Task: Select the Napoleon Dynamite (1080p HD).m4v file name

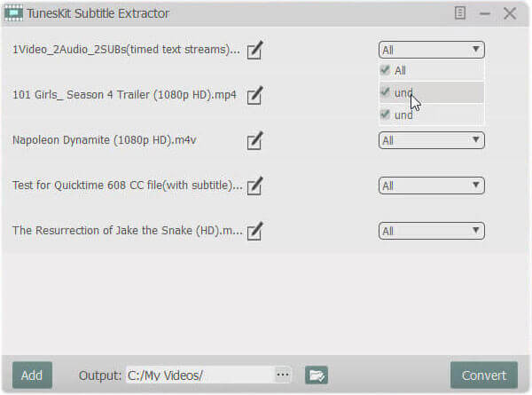Action: (x=104, y=140)
